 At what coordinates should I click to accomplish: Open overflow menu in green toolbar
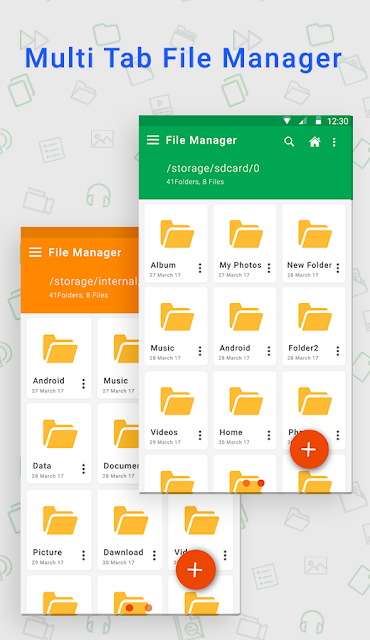(x=334, y=142)
